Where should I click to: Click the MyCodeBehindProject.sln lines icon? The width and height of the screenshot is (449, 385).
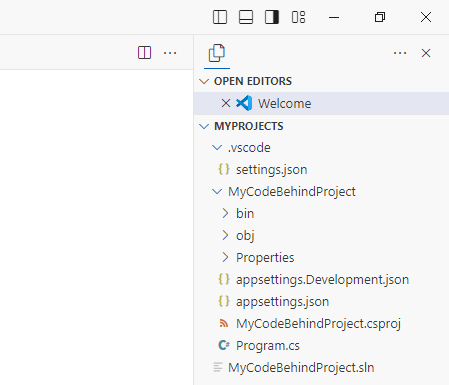(218, 367)
